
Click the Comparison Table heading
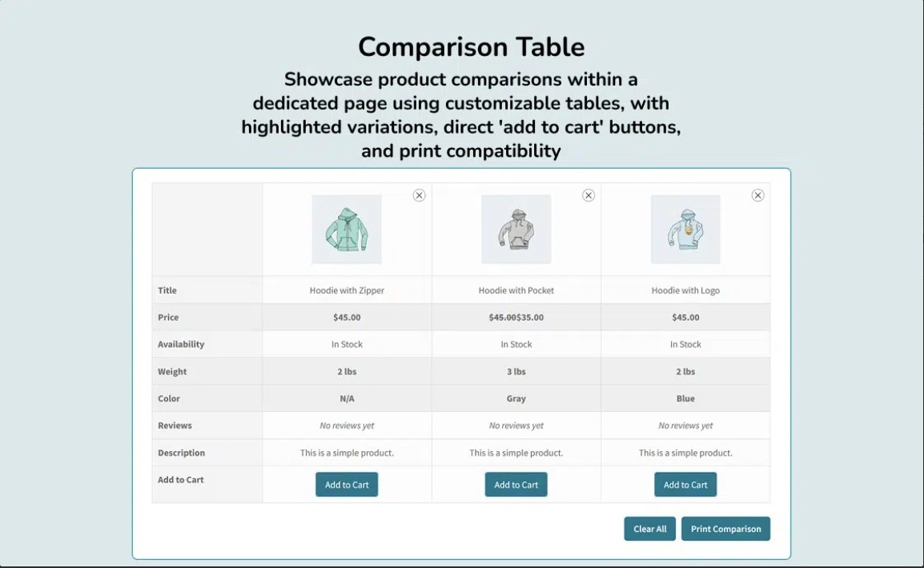click(x=472, y=47)
